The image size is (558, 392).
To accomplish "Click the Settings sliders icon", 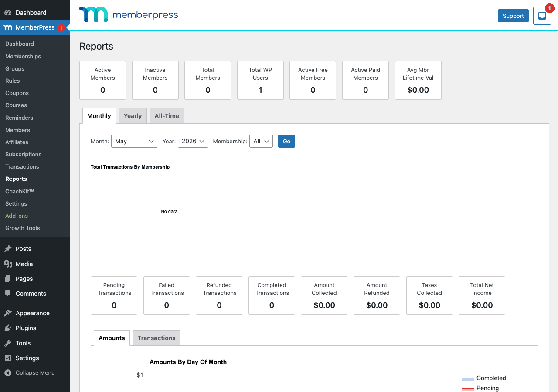I will 8,358.
